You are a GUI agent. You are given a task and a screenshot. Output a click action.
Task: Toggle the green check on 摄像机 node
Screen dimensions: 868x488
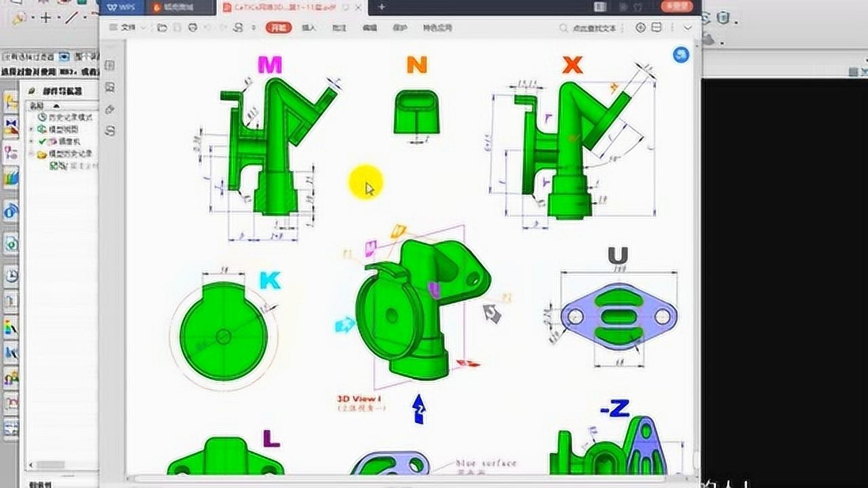point(42,142)
